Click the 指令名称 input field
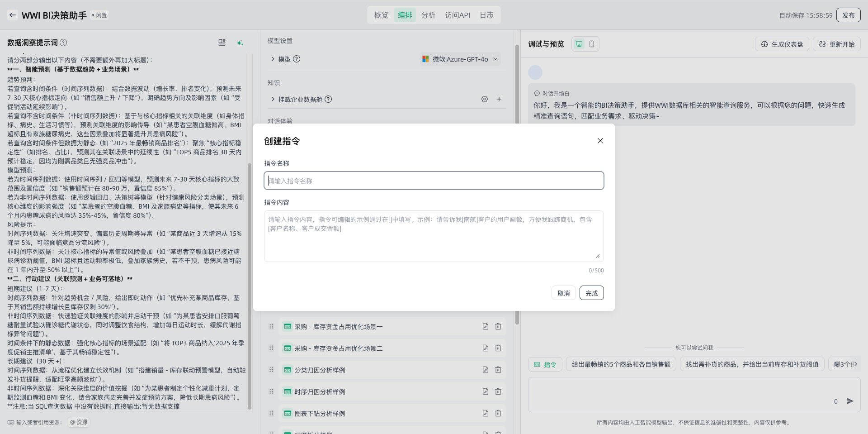 434,181
